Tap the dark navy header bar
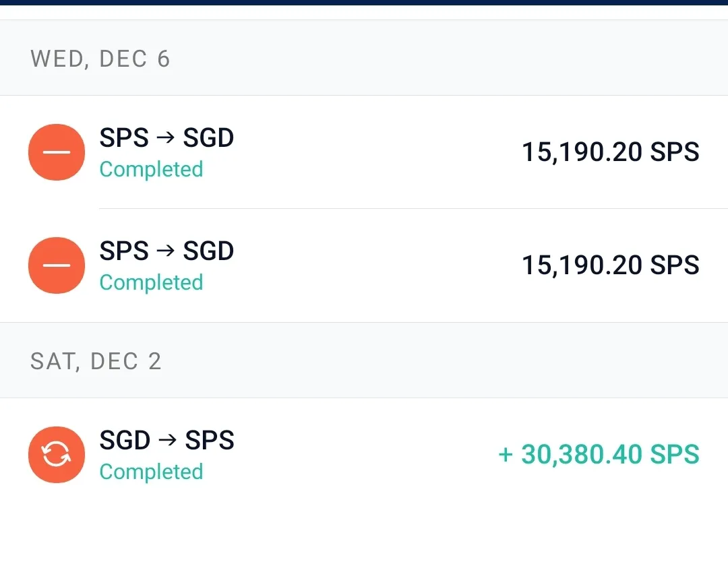728x572 pixels. pos(364,2)
